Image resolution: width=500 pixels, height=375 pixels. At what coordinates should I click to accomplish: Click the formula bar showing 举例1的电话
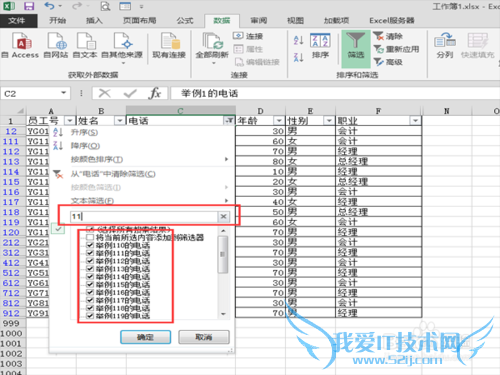tap(335, 93)
